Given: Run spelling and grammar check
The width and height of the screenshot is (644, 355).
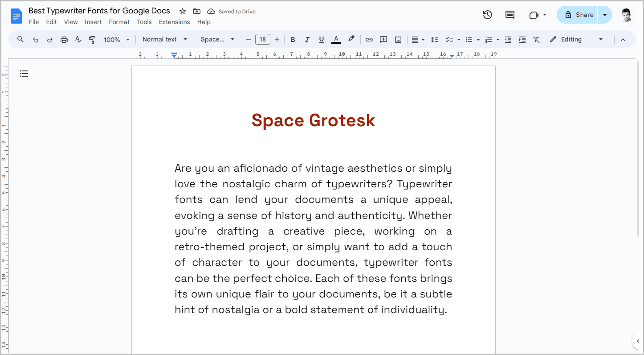Looking at the screenshot, I should [x=78, y=39].
